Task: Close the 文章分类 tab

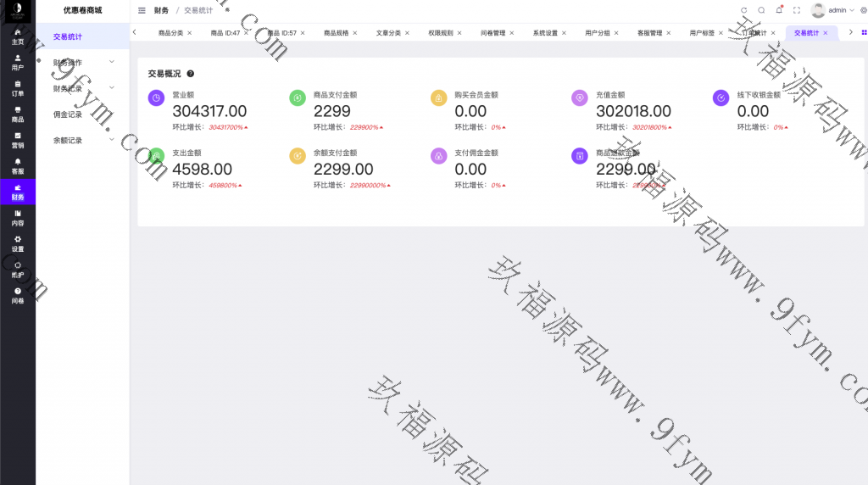Action: (409, 33)
